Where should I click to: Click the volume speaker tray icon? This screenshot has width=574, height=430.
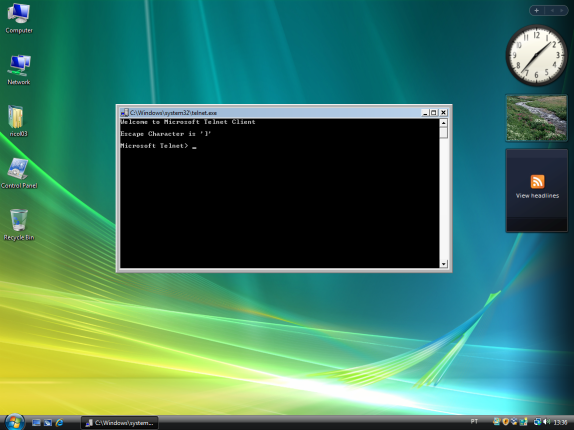pyautogui.click(x=547, y=422)
